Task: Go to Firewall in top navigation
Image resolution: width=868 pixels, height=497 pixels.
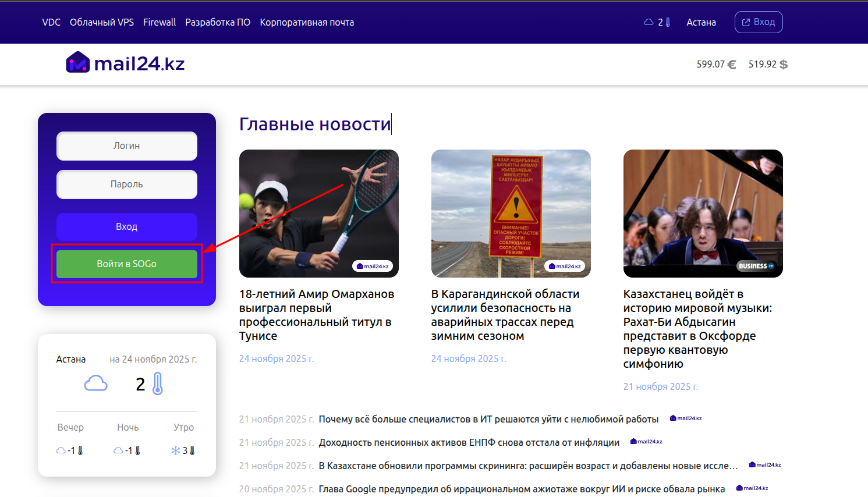Action: click(160, 22)
